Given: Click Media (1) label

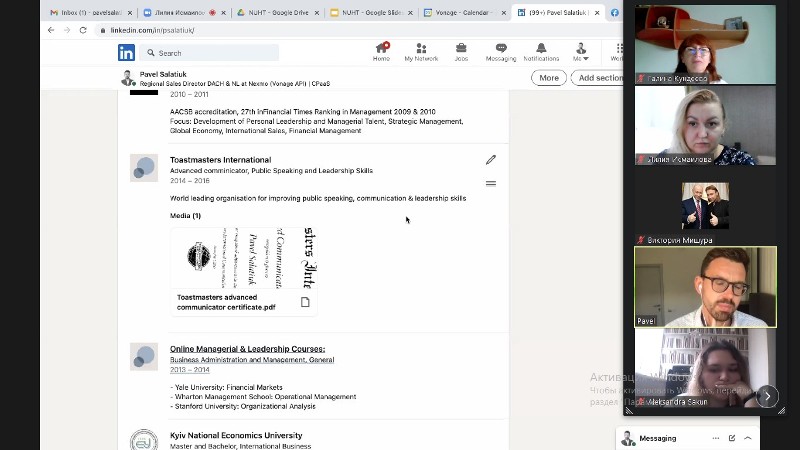Looking at the screenshot, I should (185, 216).
